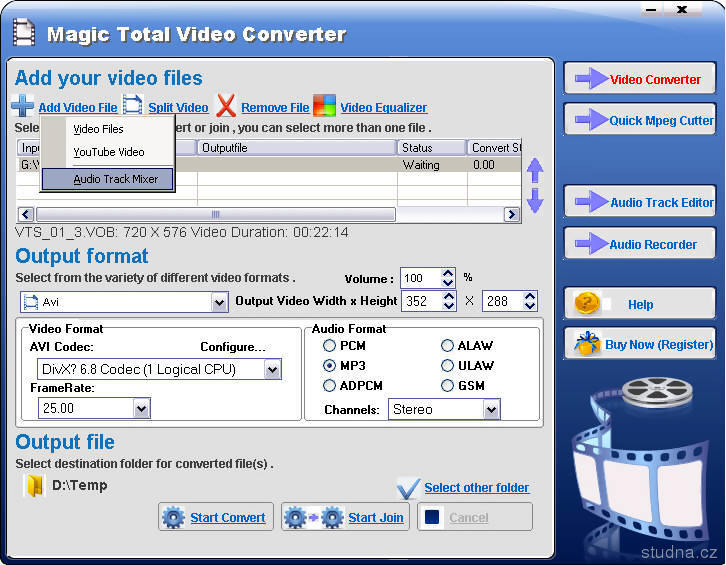Open the Audio Recorder module

640,243
